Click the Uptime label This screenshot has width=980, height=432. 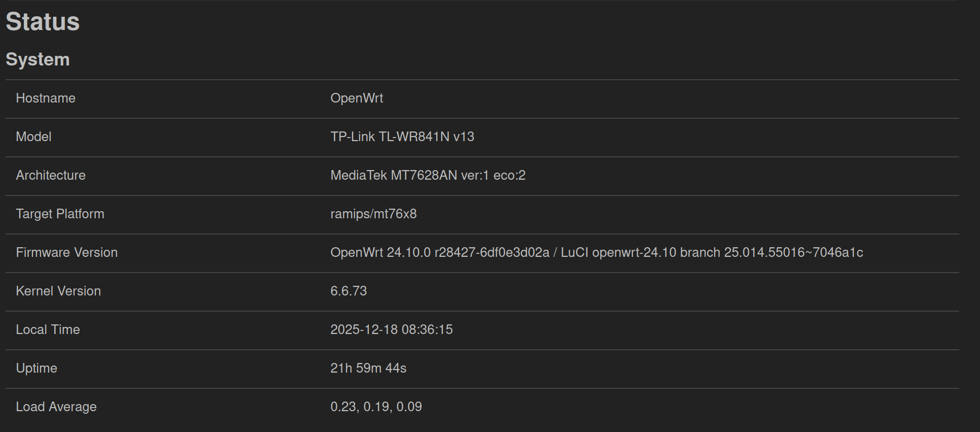click(37, 368)
